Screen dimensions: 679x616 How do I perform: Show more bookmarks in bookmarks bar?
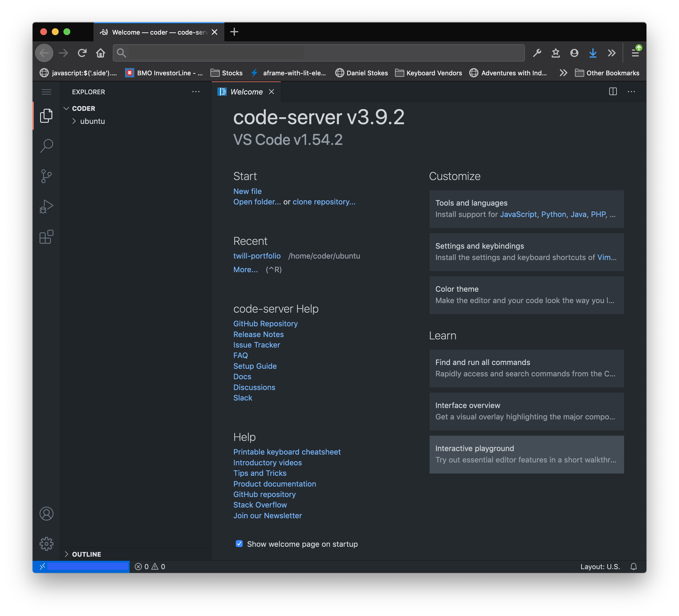coord(564,73)
